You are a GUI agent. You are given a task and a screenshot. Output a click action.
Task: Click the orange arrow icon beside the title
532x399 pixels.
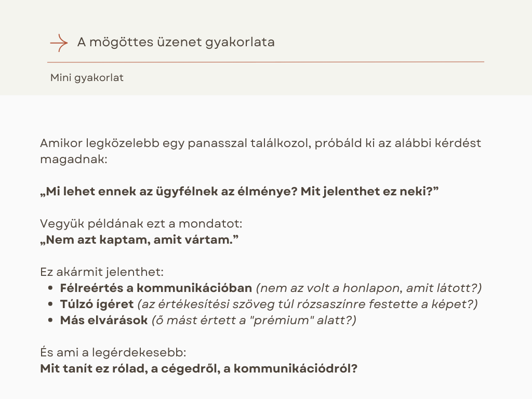(59, 43)
